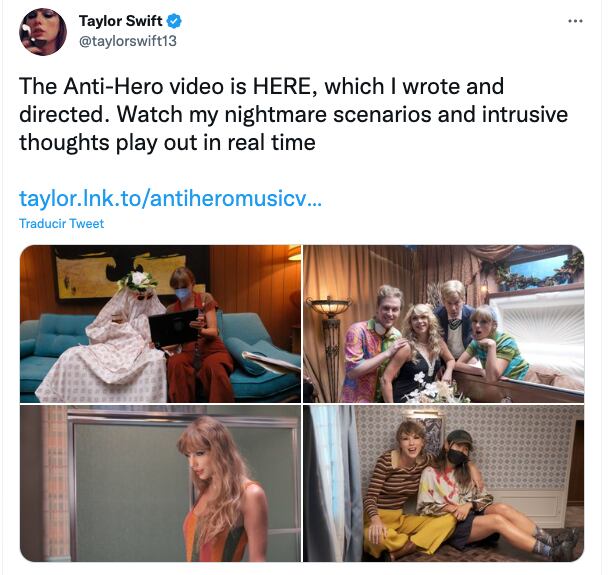Click the tablet held in first photo
This screenshot has height=575, width=611.
[x=173, y=328]
